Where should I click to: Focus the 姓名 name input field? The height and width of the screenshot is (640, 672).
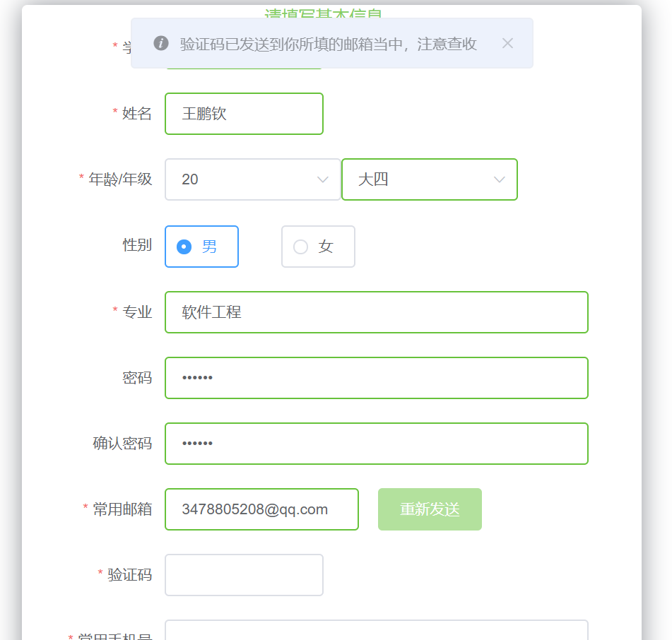pos(244,114)
